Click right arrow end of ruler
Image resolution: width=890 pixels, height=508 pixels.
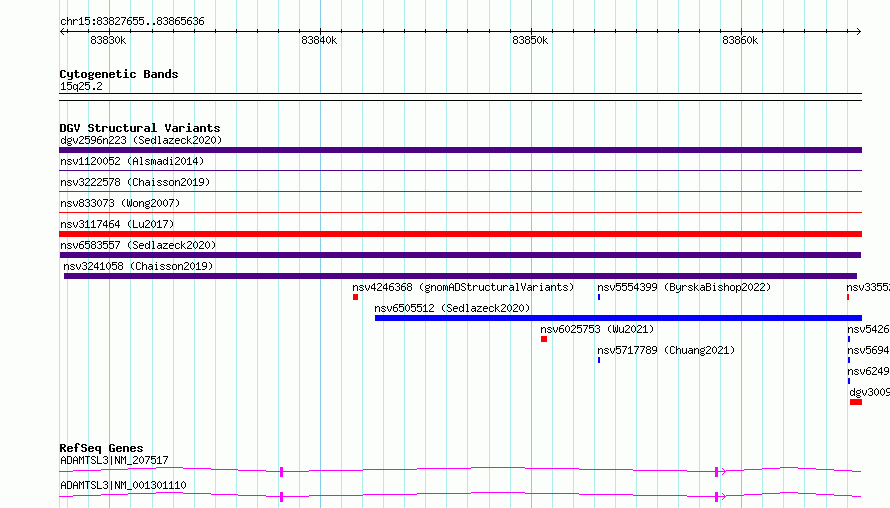[858, 31]
